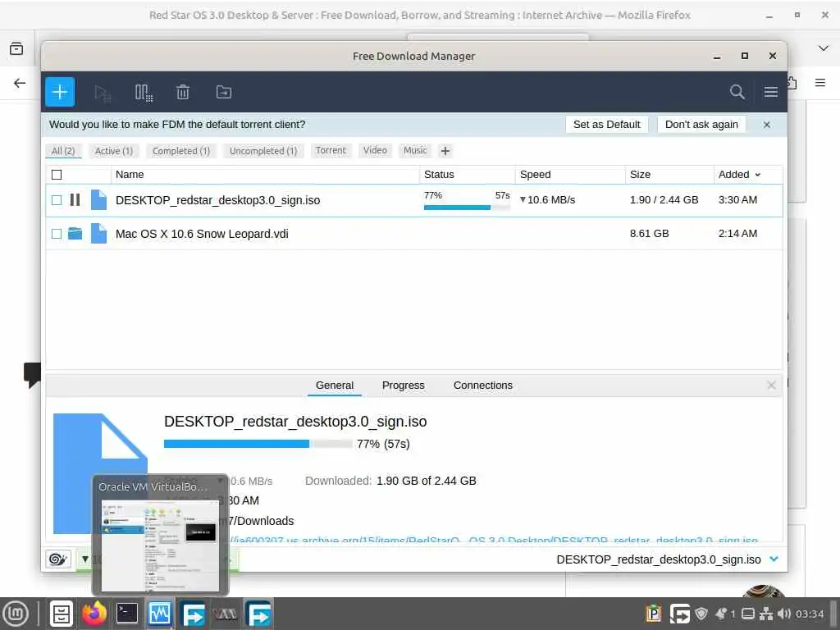Show the All (2) downloads filter

[x=63, y=151]
